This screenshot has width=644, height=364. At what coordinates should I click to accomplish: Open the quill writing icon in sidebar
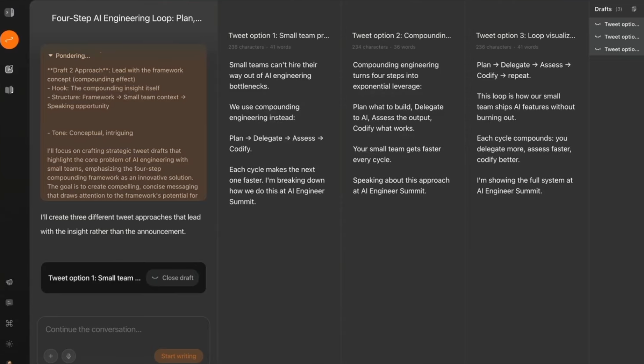click(x=9, y=69)
